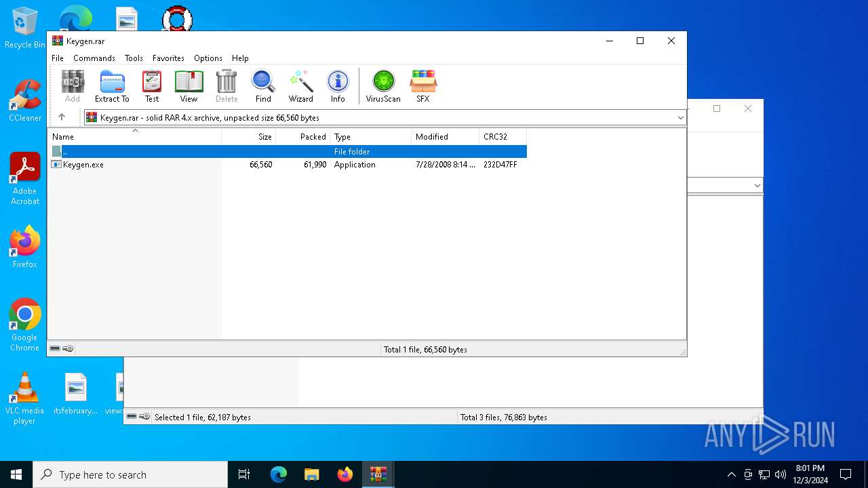The width and height of the screenshot is (868, 488).
Task: Open the Options menu
Action: coord(208,58)
